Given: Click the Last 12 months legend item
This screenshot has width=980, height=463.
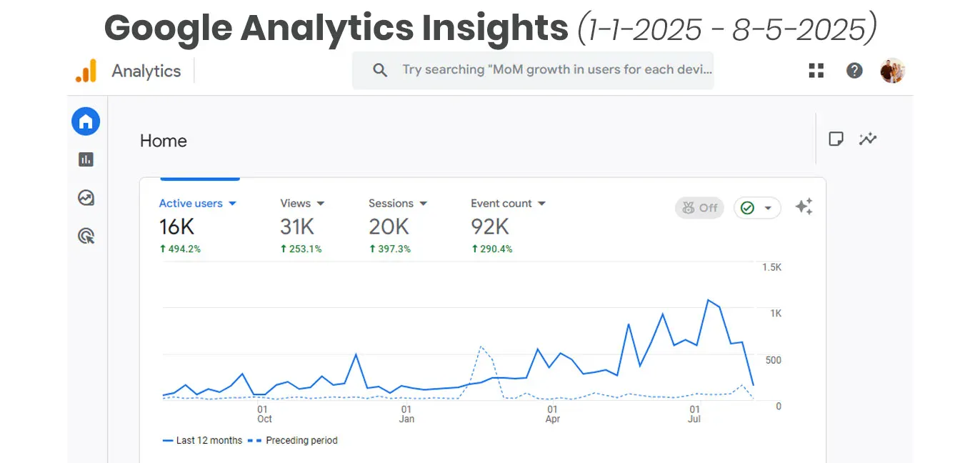Looking at the screenshot, I should coord(203,440).
